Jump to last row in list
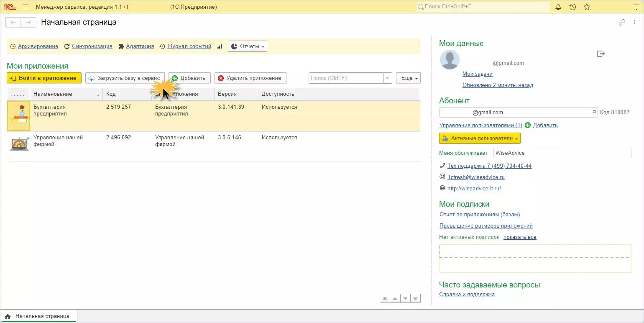644x323 pixels. pos(415,298)
